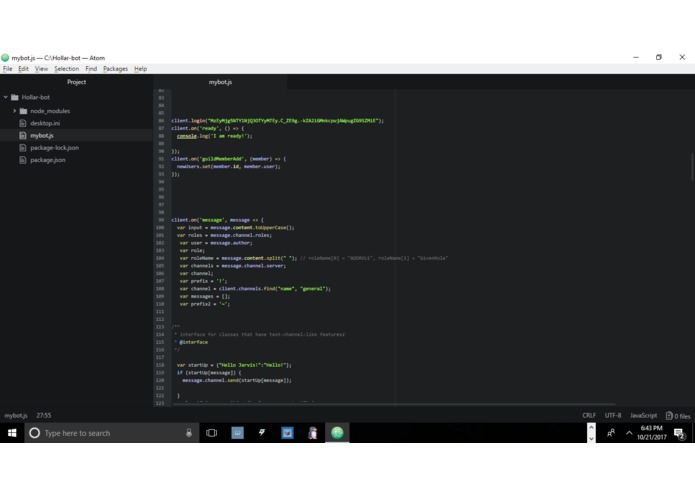This screenshot has height=494, width=695.
Task: Open Task View on the taskbar
Action: [211, 433]
